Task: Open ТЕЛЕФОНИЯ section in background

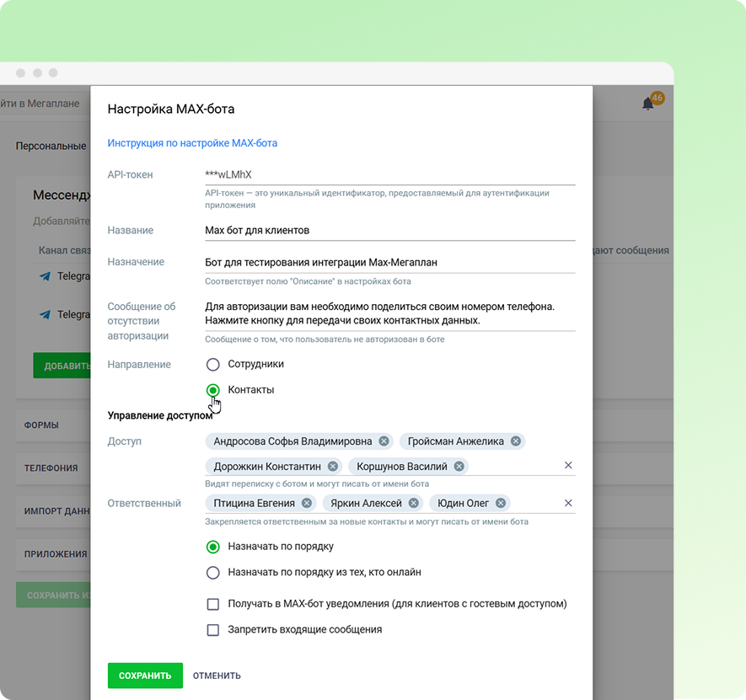Action: (x=53, y=468)
